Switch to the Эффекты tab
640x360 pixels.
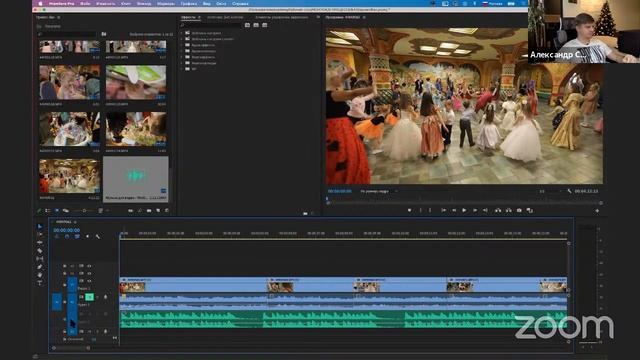pos(188,17)
